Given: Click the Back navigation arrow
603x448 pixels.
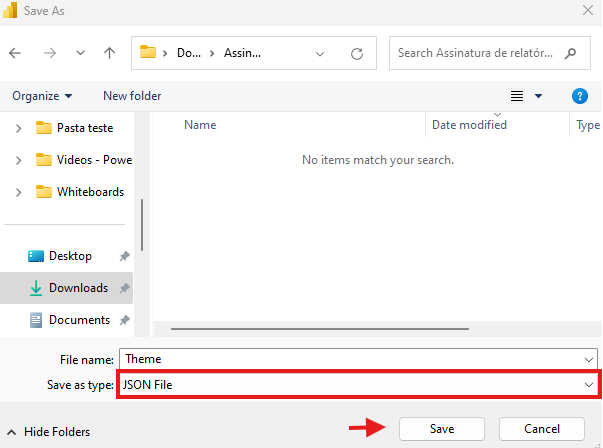Looking at the screenshot, I should (x=16, y=53).
